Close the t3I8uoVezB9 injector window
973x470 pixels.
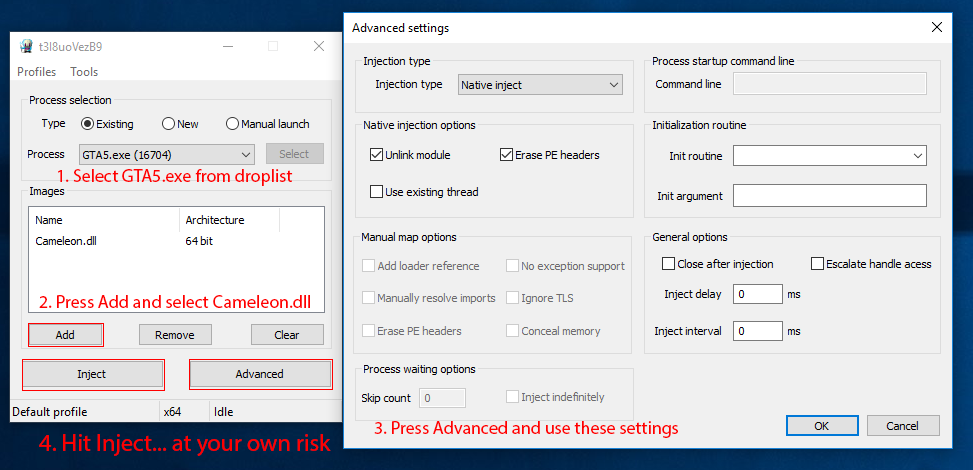319,46
